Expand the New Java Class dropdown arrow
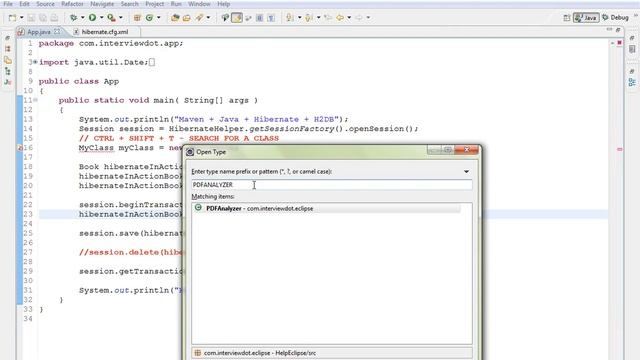This screenshot has height=360, width=640. tap(158, 18)
